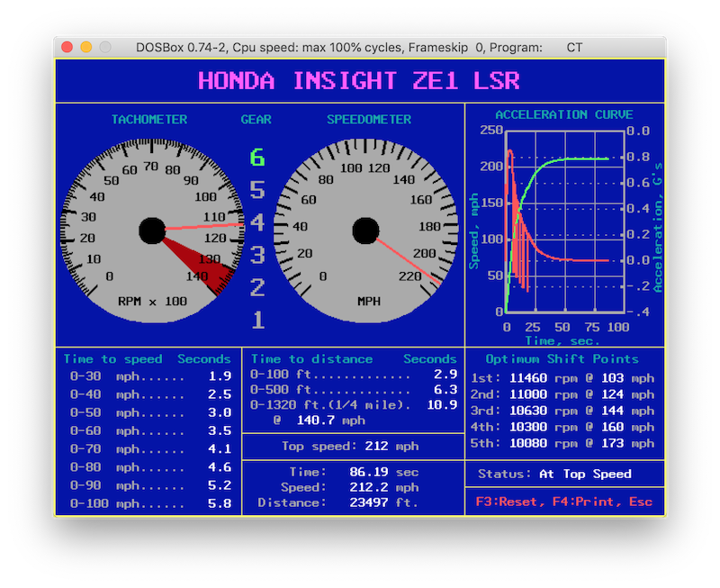The image size is (720, 588).
Task: Select gear number 4 in gear column
Action: pyautogui.click(x=257, y=222)
